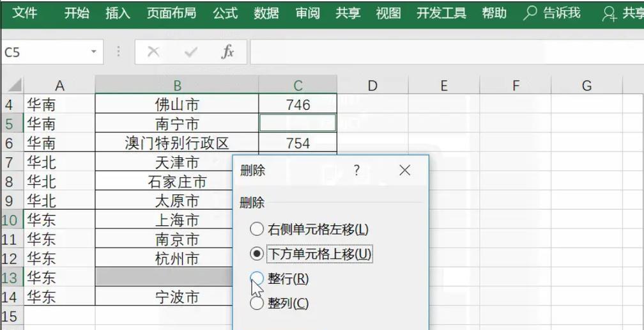Select row 5 header
The width and height of the screenshot is (644, 330).
[12, 123]
